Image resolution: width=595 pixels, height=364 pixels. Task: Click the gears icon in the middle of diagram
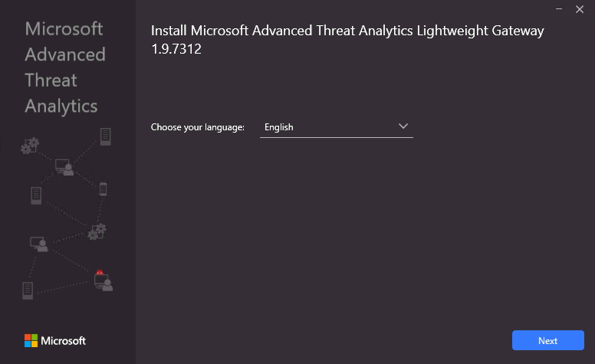click(x=97, y=231)
